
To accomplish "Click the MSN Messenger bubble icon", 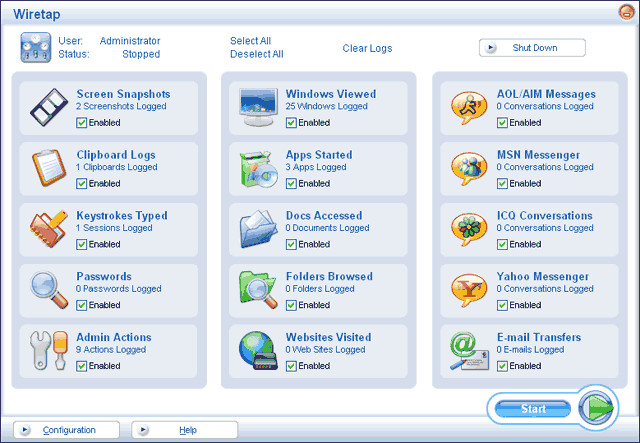I will [469, 168].
